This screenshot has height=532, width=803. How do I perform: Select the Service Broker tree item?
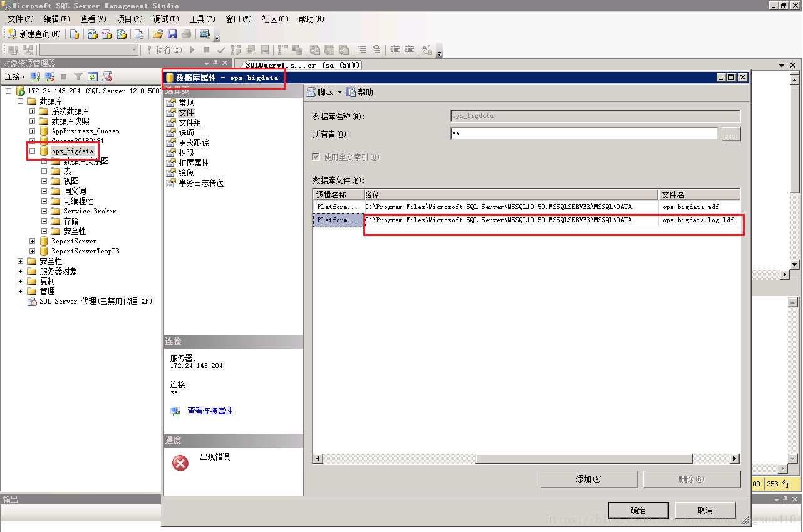[90, 211]
